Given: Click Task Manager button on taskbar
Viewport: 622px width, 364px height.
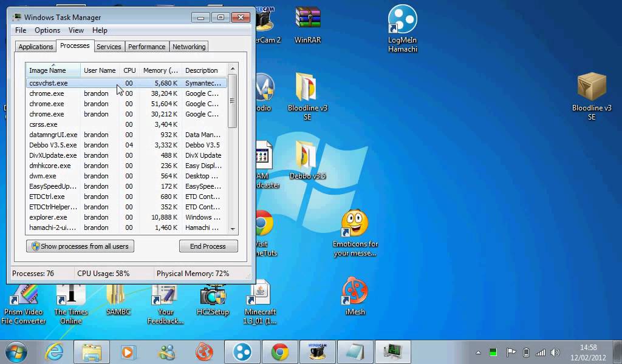Looking at the screenshot, I should [393, 352].
